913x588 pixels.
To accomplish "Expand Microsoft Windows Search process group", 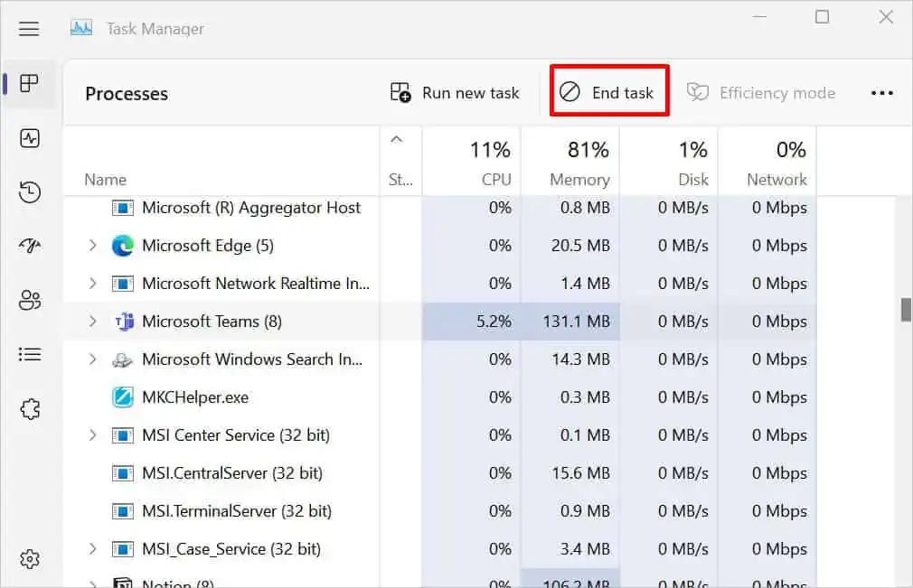I will tap(92, 359).
